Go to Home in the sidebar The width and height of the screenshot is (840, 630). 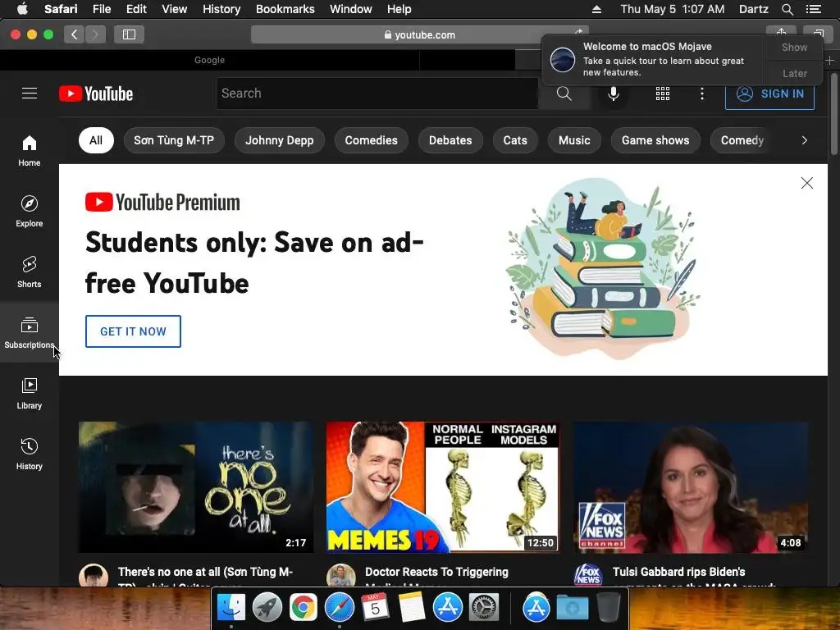pos(30,151)
